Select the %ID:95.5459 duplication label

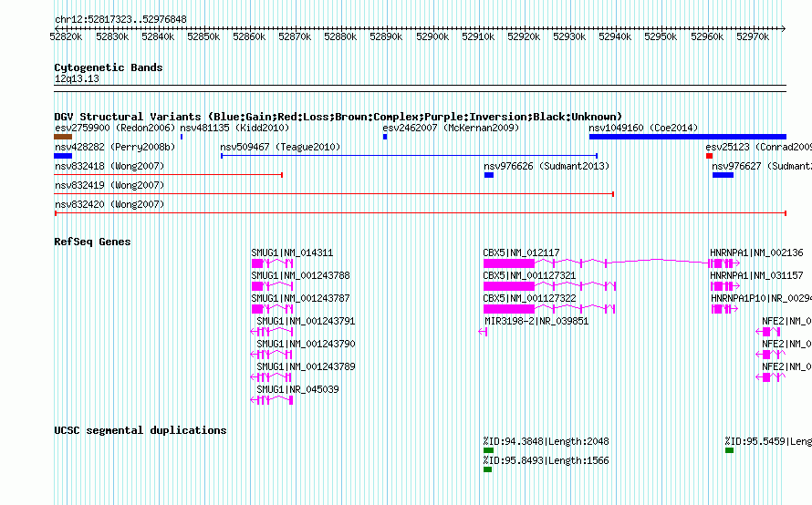point(768,441)
